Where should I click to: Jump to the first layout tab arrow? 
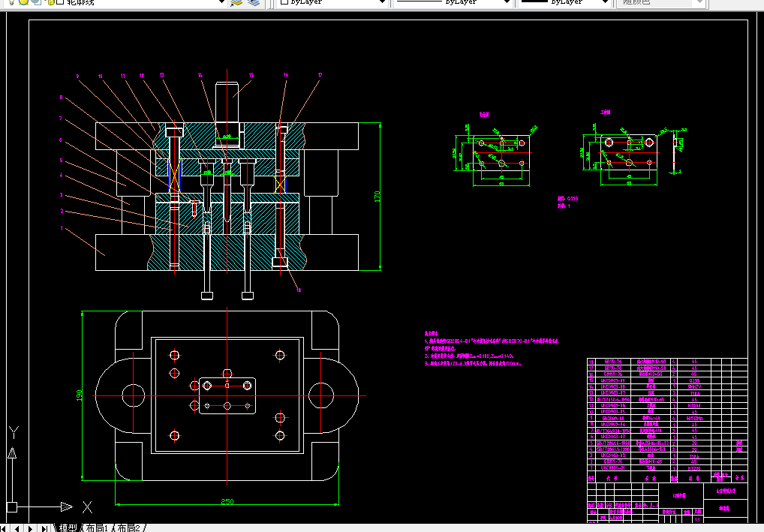coord(5,528)
